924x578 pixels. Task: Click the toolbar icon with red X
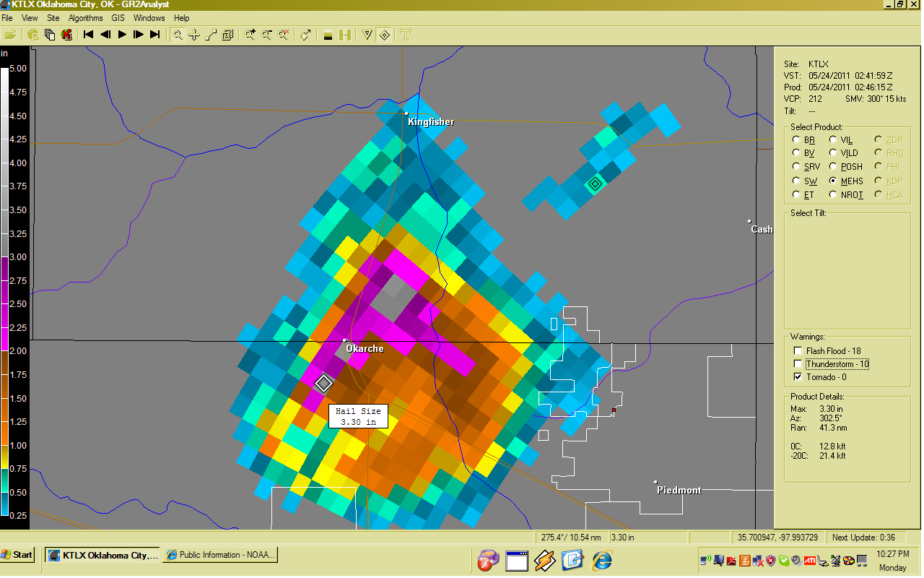click(66, 34)
